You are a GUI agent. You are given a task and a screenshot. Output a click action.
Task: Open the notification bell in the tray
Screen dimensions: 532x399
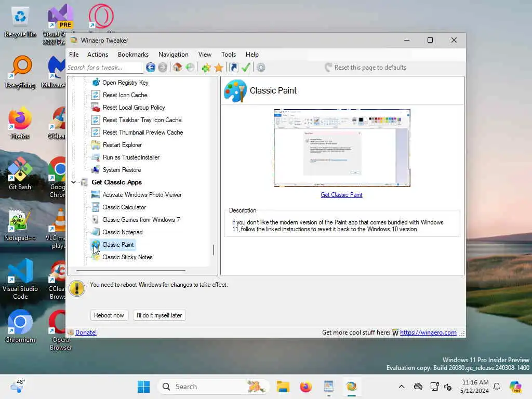497,387
